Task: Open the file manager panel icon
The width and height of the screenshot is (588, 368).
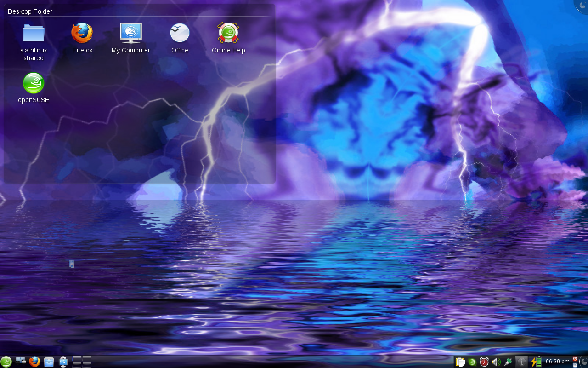Action: pos(49,362)
